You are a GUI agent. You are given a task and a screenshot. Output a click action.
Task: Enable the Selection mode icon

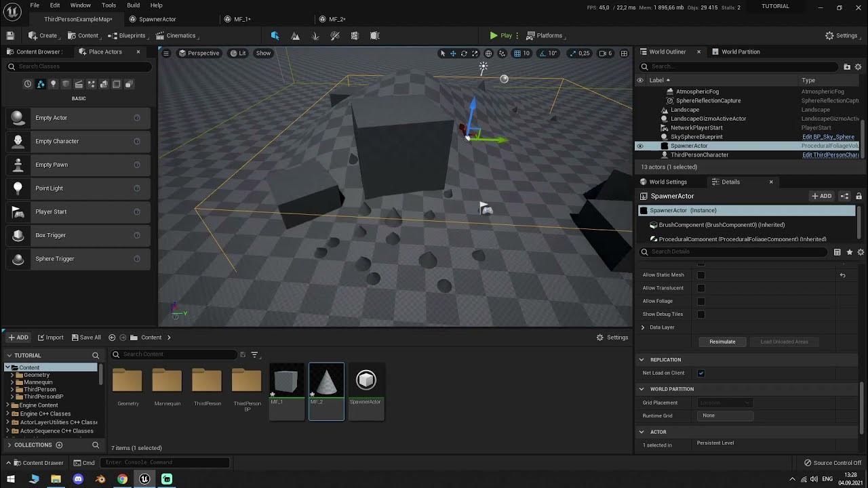tap(275, 35)
